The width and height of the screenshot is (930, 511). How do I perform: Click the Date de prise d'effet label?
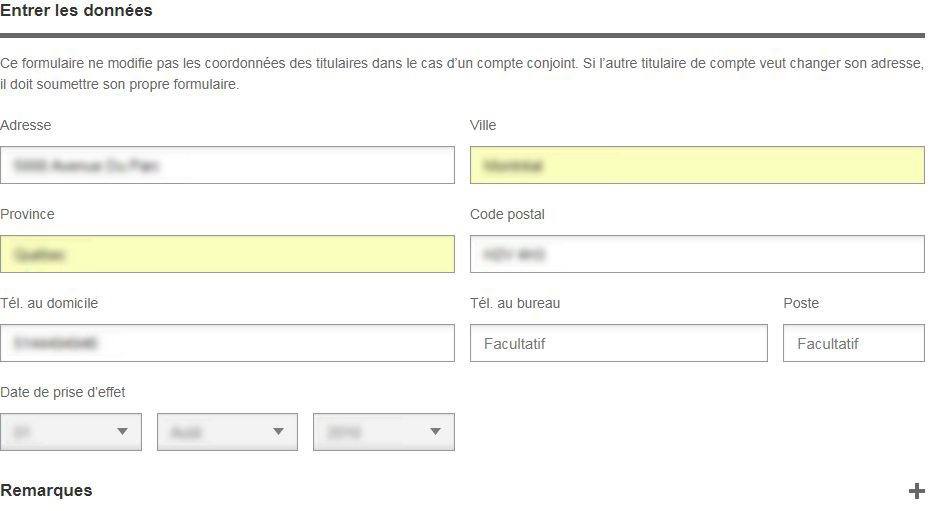pyautogui.click(x=63, y=392)
